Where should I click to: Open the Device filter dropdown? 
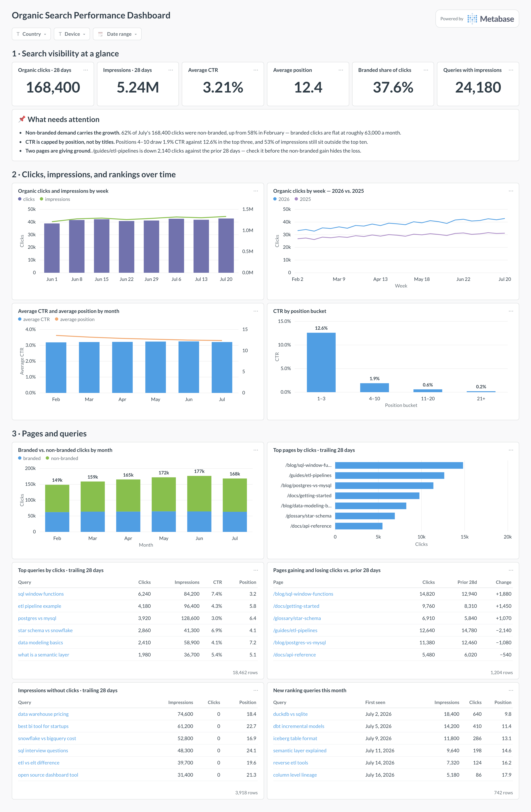72,34
